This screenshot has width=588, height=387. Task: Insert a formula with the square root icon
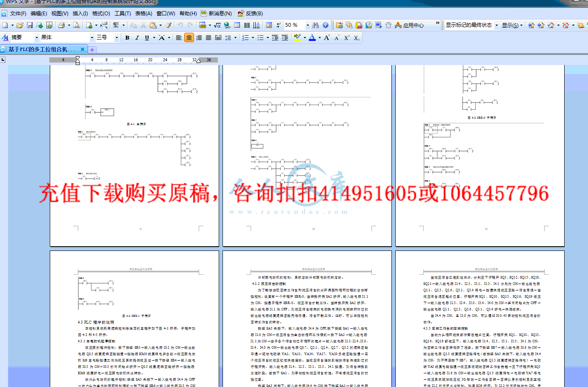tap(217, 26)
